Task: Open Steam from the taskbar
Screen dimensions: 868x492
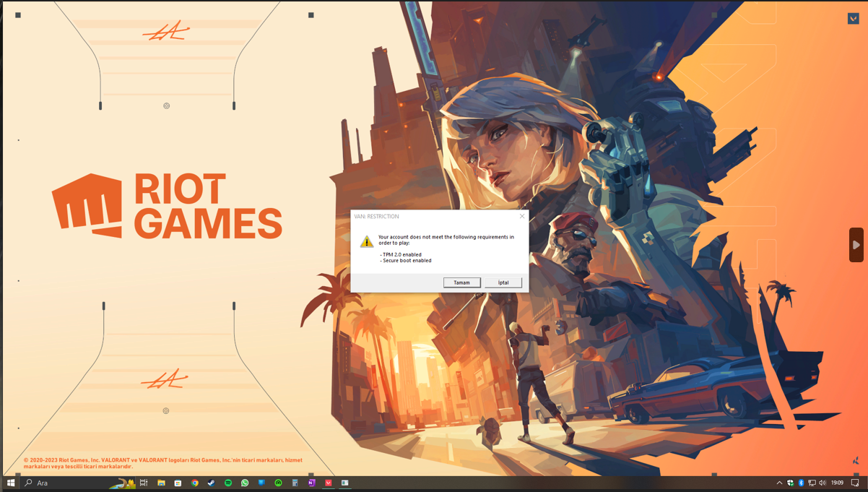Action: [x=212, y=483]
